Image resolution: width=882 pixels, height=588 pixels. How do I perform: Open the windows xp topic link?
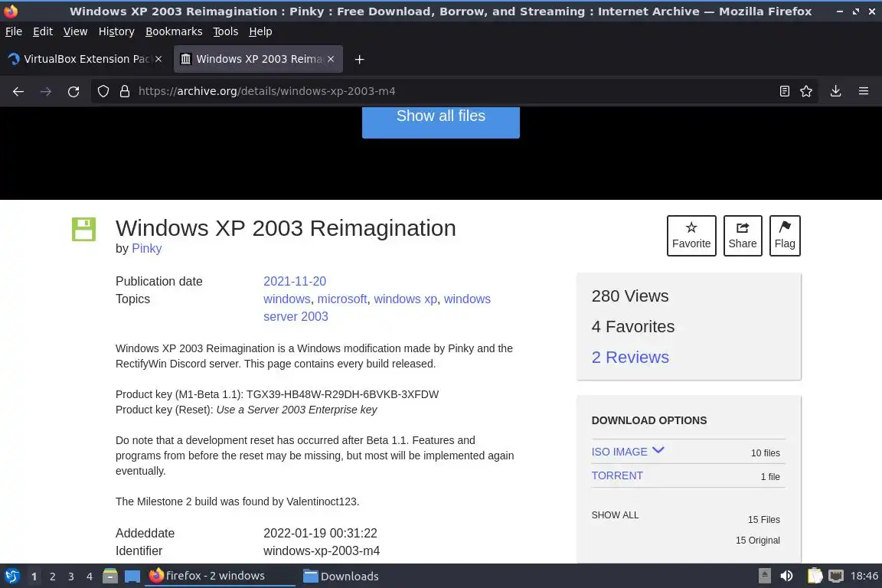click(406, 299)
